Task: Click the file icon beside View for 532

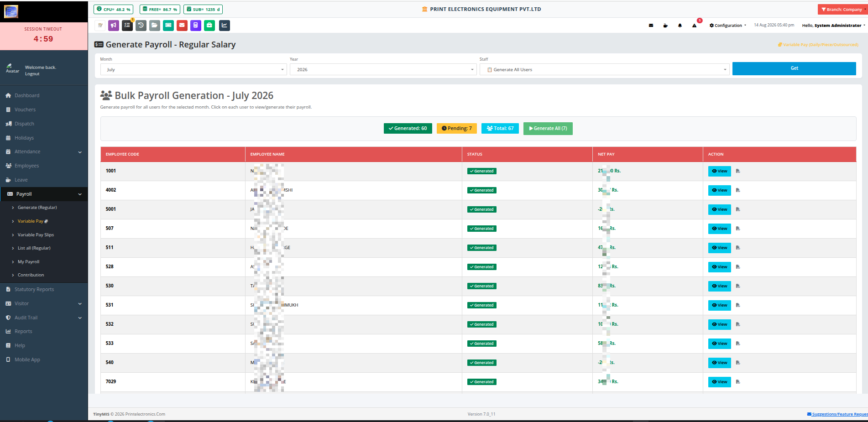Action: (738, 324)
